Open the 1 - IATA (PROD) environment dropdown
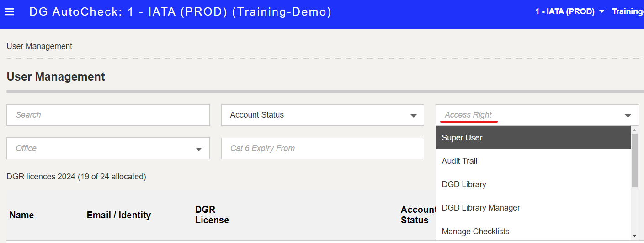644x243 pixels. pyautogui.click(x=569, y=12)
